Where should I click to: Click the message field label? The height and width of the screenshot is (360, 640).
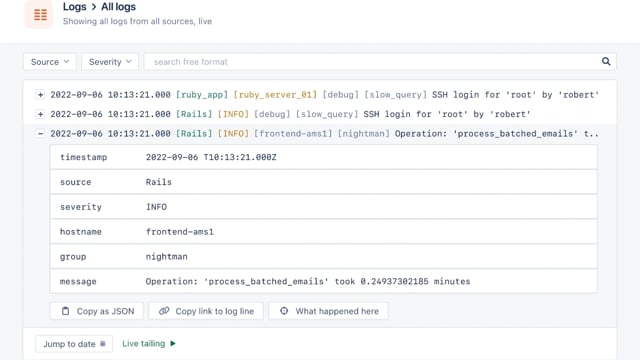78,282
